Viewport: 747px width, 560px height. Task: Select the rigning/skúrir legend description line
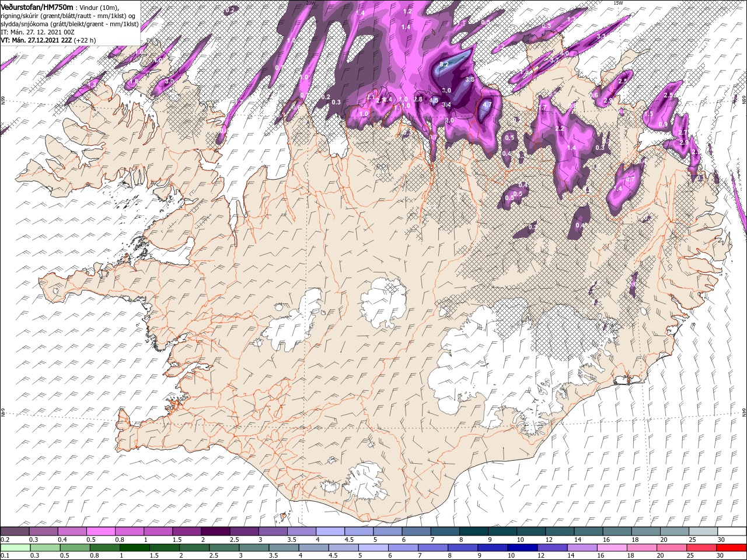(68, 16)
